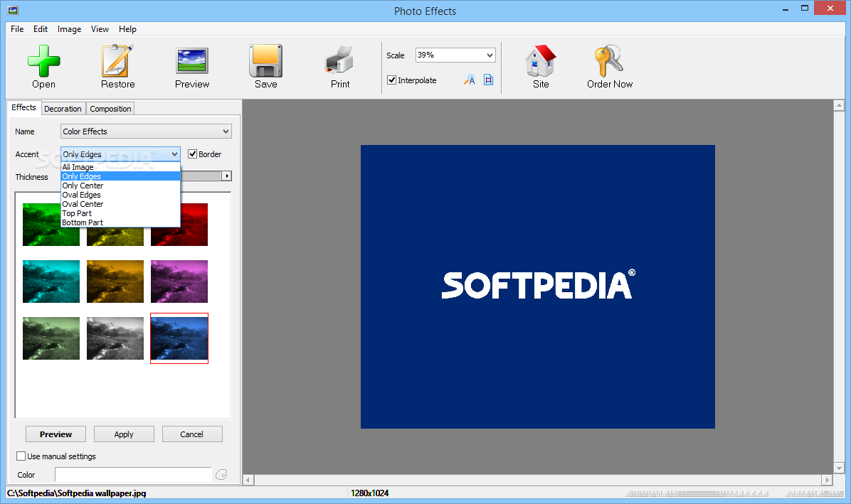Click vertical scrollbar down arrow
The height and width of the screenshot is (504, 851).
click(x=839, y=468)
